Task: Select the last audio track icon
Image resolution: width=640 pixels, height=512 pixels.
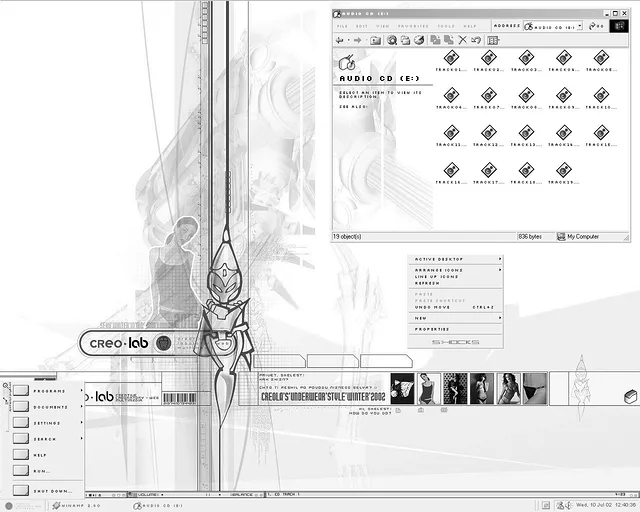Action: coord(564,170)
